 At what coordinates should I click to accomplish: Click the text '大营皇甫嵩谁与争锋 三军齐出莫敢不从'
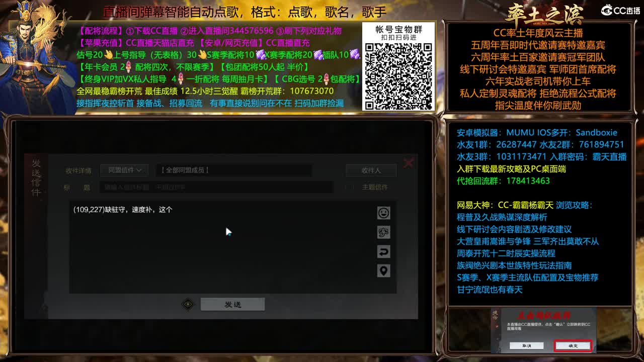[x=528, y=241]
